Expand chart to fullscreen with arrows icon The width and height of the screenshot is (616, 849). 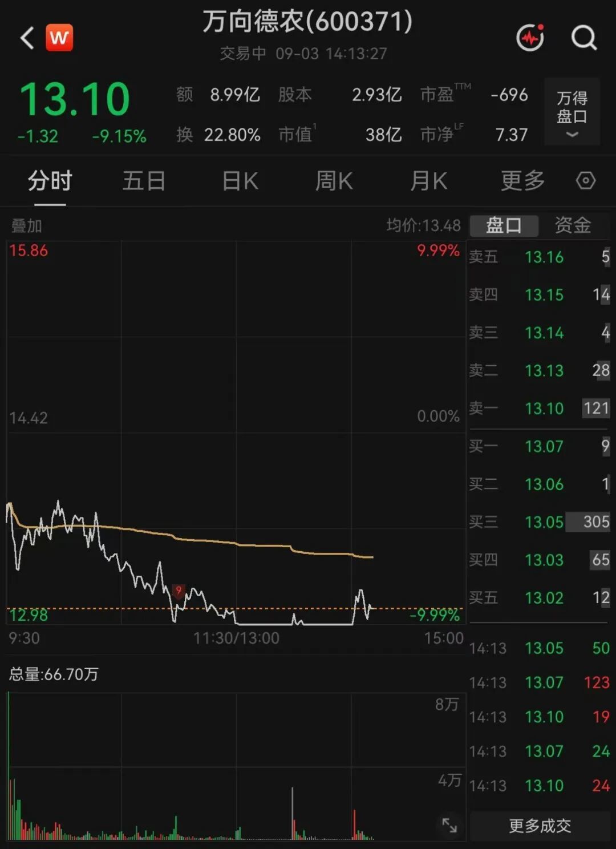(449, 824)
